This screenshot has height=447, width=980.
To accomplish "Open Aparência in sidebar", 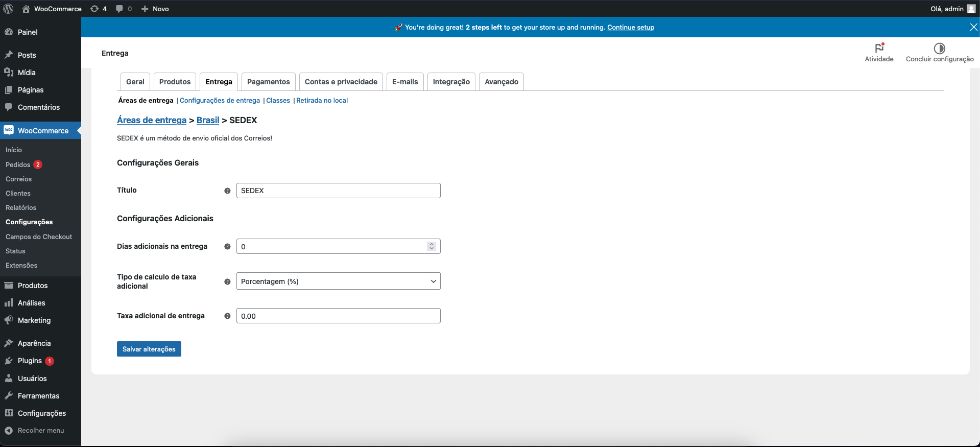I will [40, 343].
